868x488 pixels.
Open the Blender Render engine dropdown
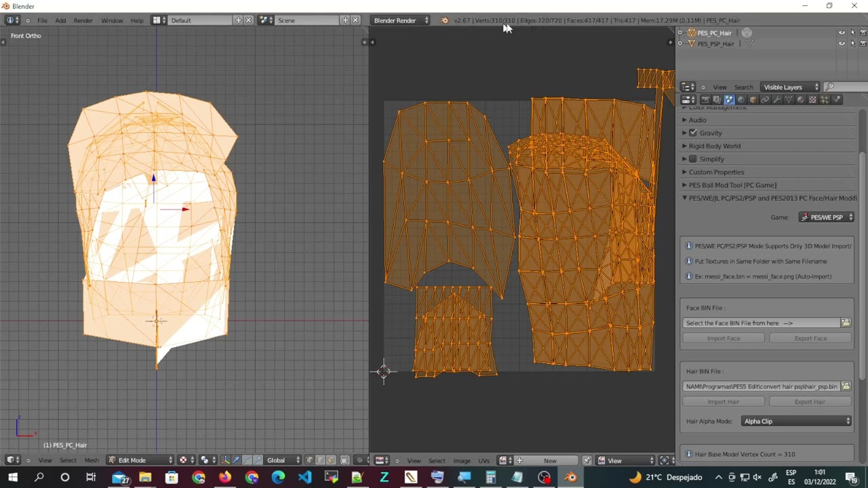(401, 20)
